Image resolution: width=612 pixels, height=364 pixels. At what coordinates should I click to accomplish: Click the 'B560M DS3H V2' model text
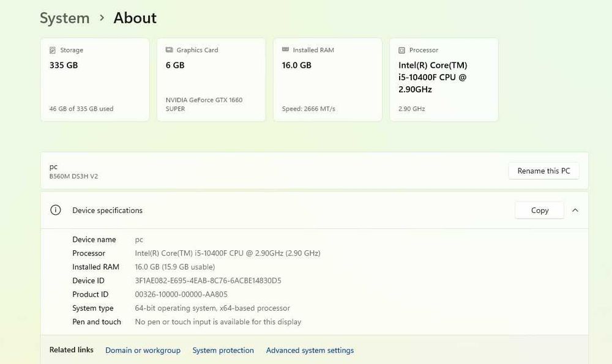click(74, 176)
